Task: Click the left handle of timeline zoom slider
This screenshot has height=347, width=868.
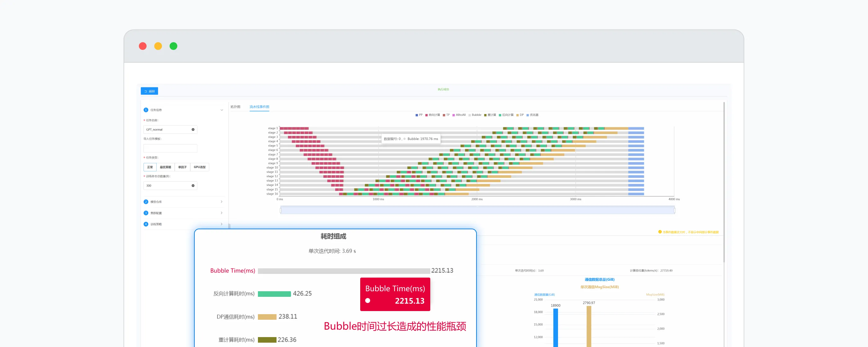Action: (281, 211)
